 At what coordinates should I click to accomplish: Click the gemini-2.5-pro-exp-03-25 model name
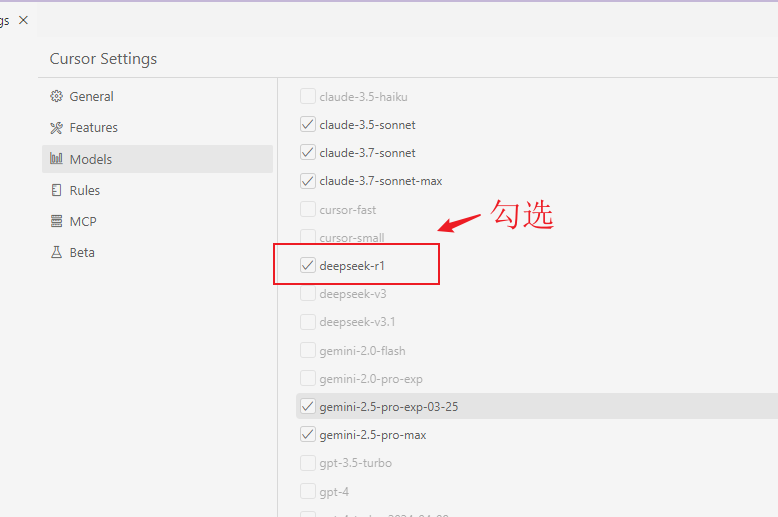(x=389, y=407)
